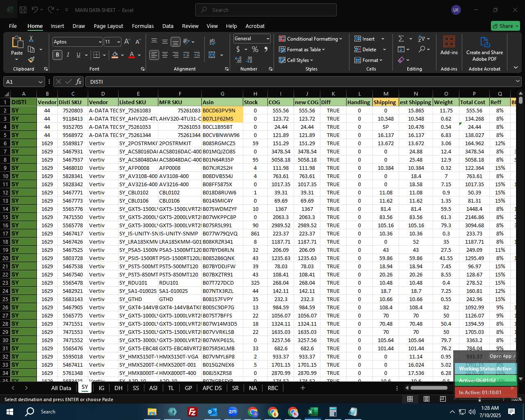Open Outlook from the taskbar
525x420 pixels.
point(212,412)
